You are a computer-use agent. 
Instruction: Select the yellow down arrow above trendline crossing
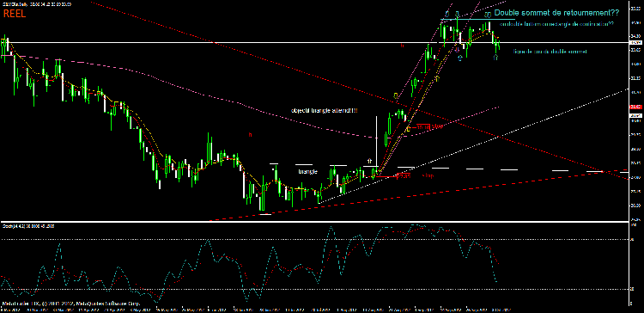pyautogui.click(x=396, y=96)
